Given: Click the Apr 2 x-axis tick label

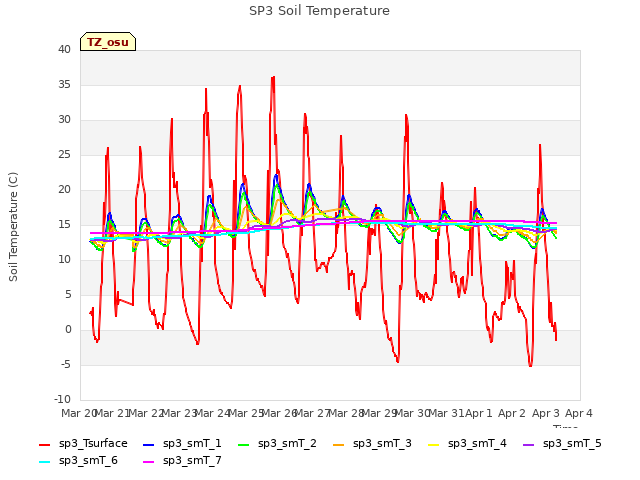Looking at the screenshot, I should tap(512, 413).
